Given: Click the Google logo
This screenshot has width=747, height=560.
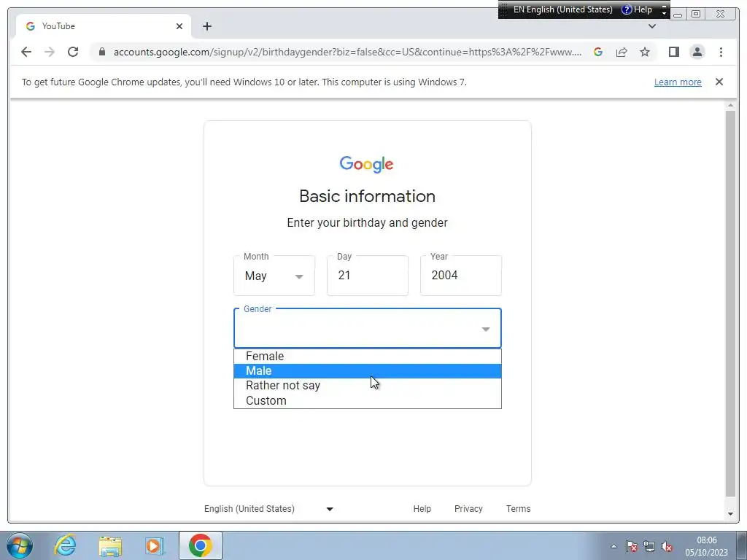Looking at the screenshot, I should click(x=366, y=164).
